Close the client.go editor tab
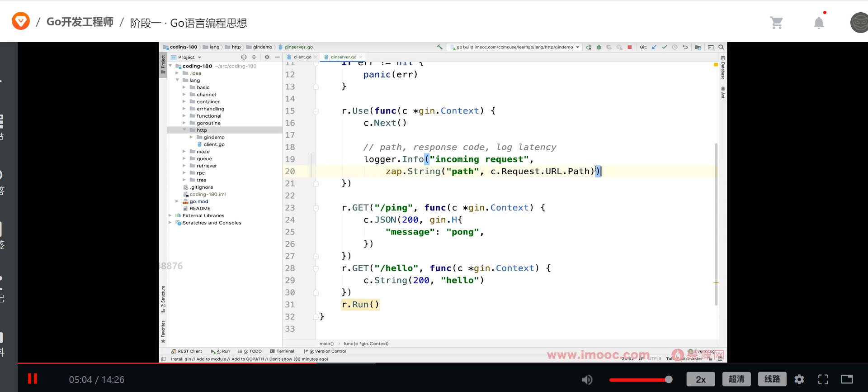The width and height of the screenshot is (868, 392). [x=316, y=57]
